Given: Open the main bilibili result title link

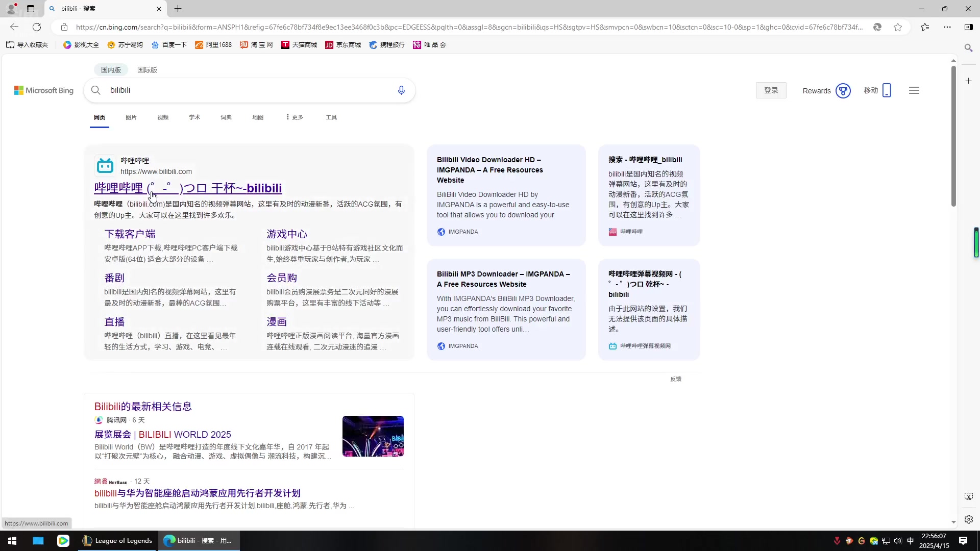Looking at the screenshot, I should pos(188,188).
